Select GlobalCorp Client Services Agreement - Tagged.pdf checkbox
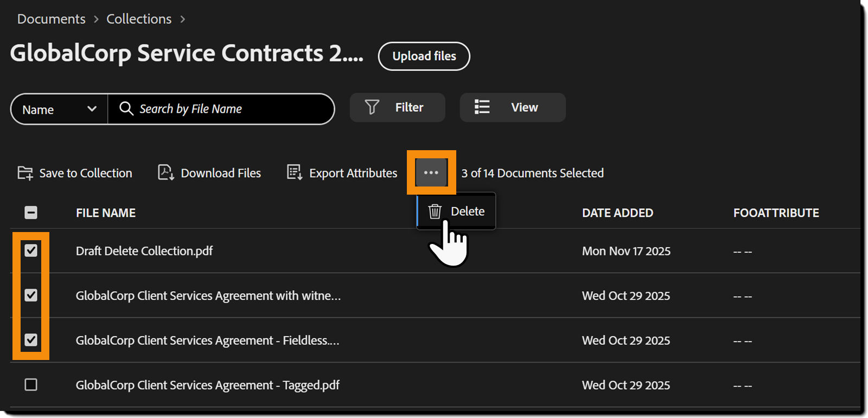The width and height of the screenshot is (868, 418). coord(31,385)
